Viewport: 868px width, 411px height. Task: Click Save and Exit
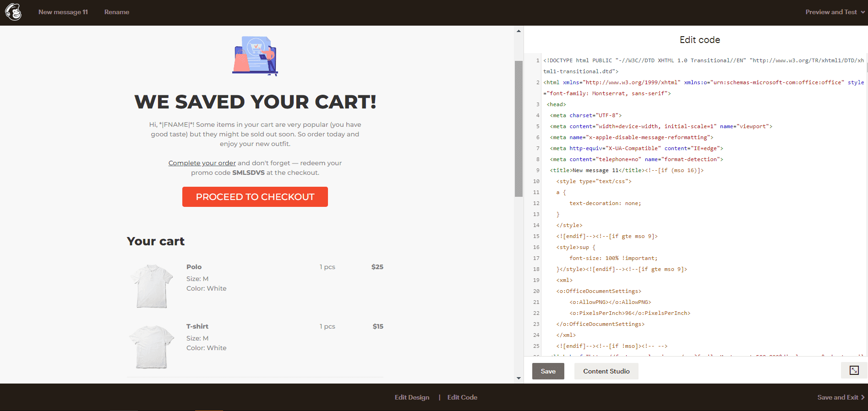841,397
